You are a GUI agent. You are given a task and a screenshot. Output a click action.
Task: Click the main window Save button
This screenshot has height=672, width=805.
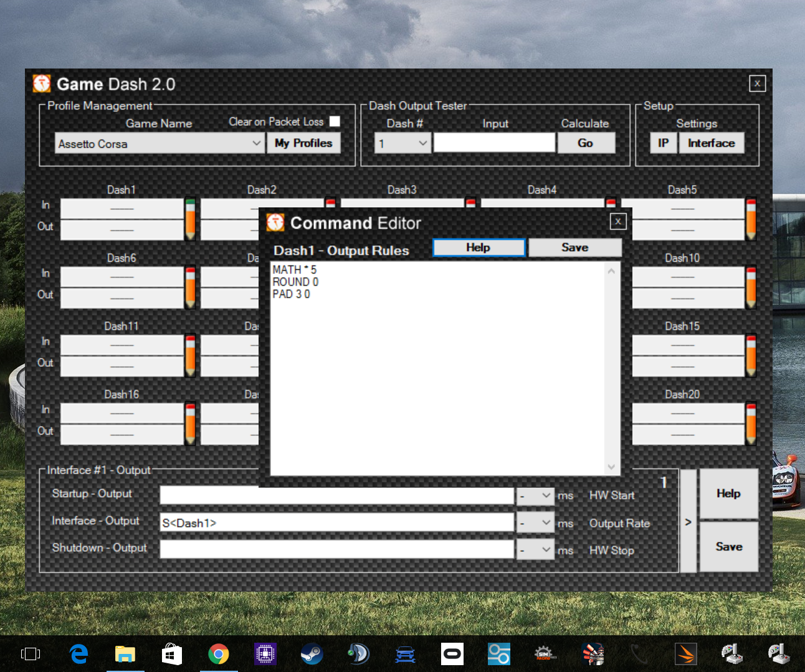coord(728,547)
